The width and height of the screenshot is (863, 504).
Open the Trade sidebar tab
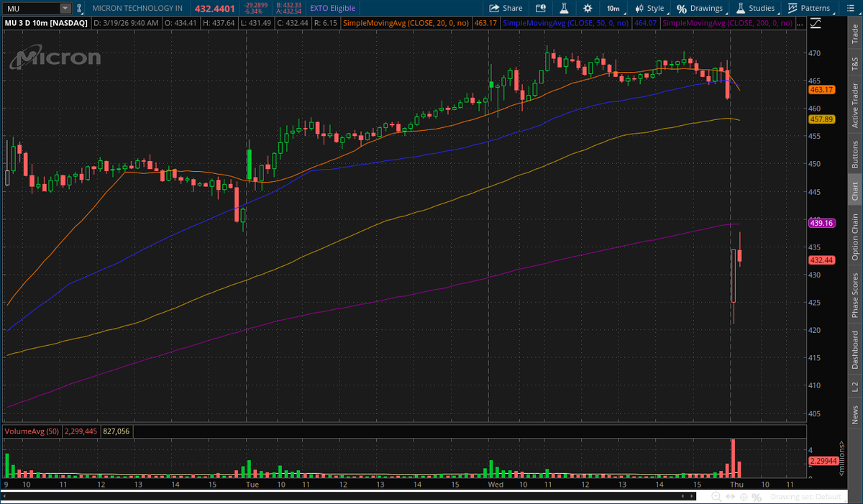point(854,34)
